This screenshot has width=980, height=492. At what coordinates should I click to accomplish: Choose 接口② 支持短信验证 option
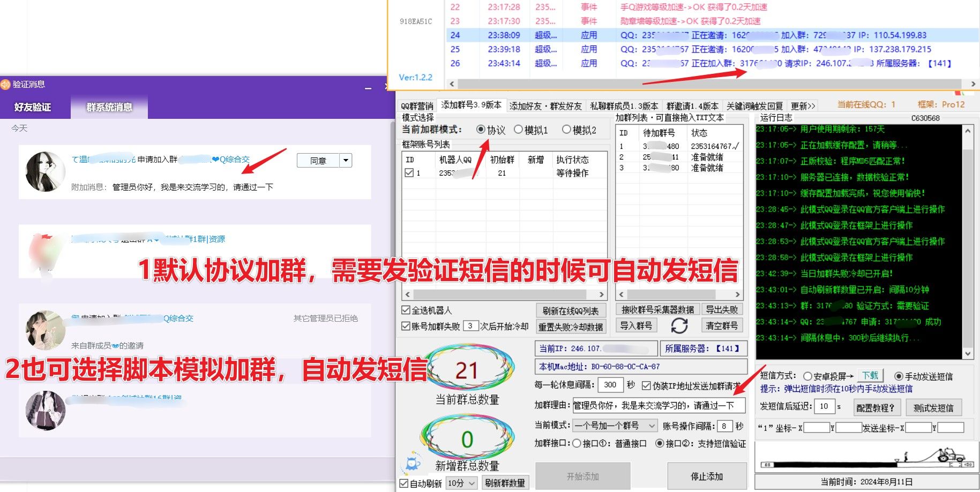(660, 443)
